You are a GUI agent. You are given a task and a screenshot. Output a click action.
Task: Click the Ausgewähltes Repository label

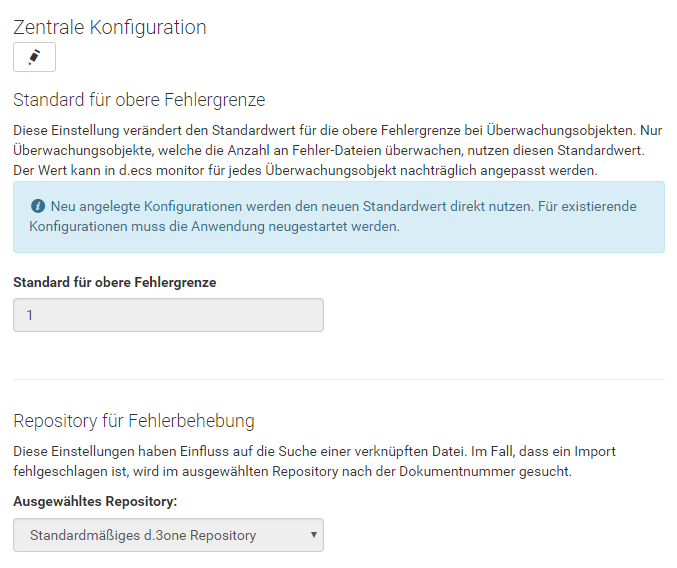(x=95, y=502)
